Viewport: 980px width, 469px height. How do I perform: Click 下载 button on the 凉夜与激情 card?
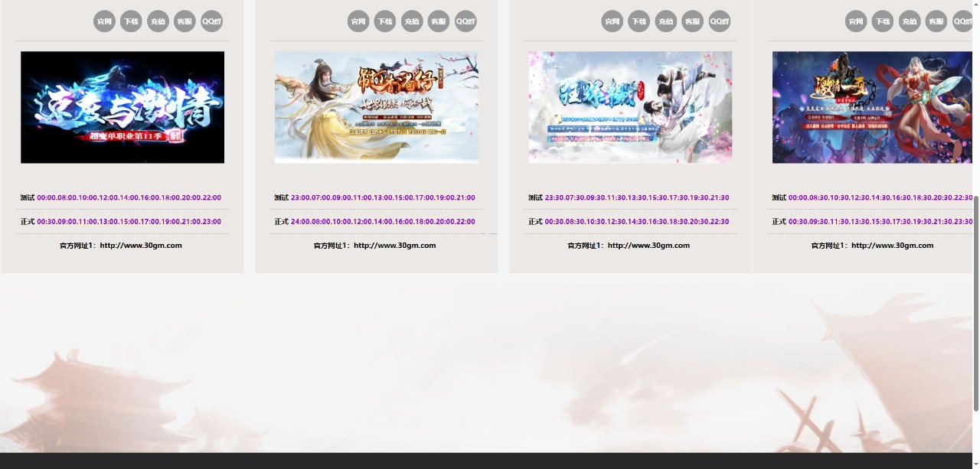click(131, 21)
